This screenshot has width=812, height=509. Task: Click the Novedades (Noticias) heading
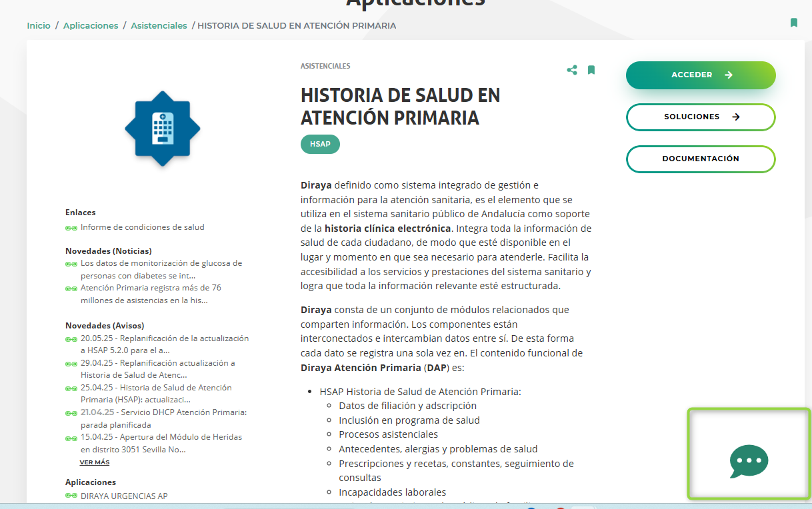coord(109,251)
